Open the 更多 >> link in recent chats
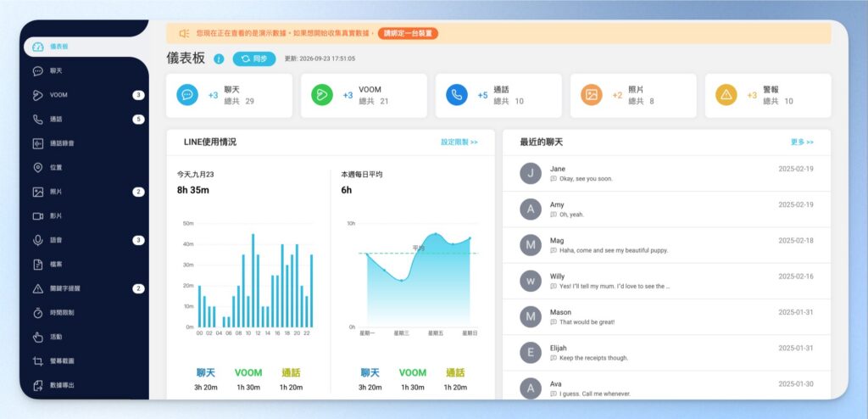The width and height of the screenshot is (868, 419). point(802,142)
